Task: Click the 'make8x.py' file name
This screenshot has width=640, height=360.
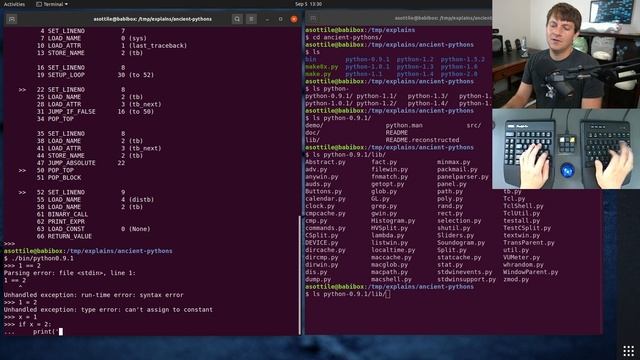Action: point(322,67)
